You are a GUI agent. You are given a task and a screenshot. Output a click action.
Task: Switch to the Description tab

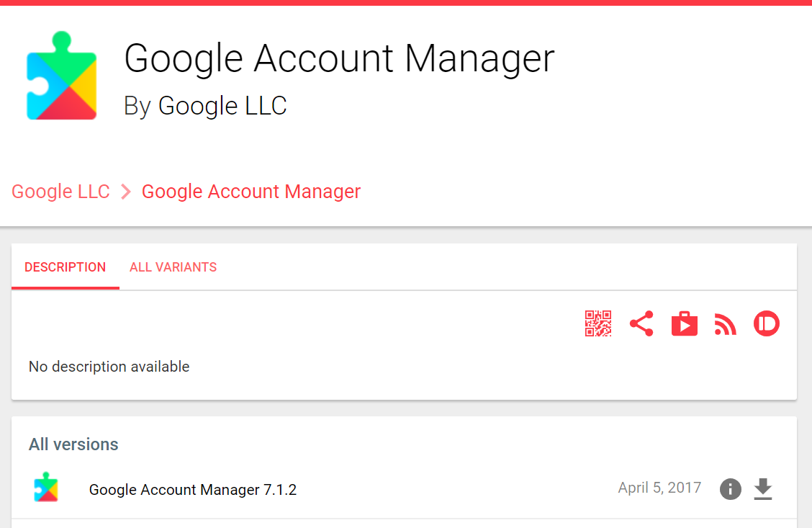coord(66,267)
